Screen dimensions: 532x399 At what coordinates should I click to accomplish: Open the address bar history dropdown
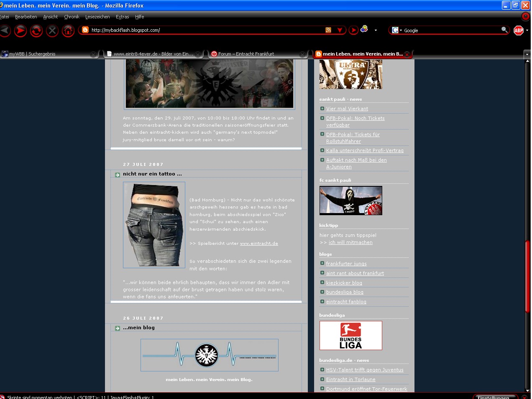340,30
